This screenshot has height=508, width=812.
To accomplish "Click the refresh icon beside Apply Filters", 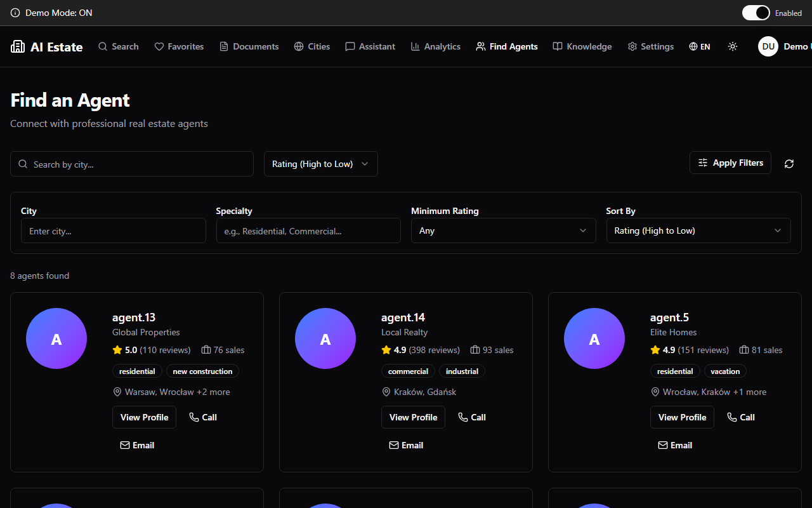I will [x=789, y=164].
